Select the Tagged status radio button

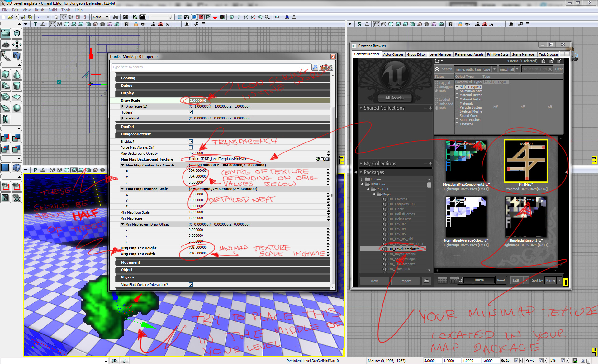tap(437, 83)
